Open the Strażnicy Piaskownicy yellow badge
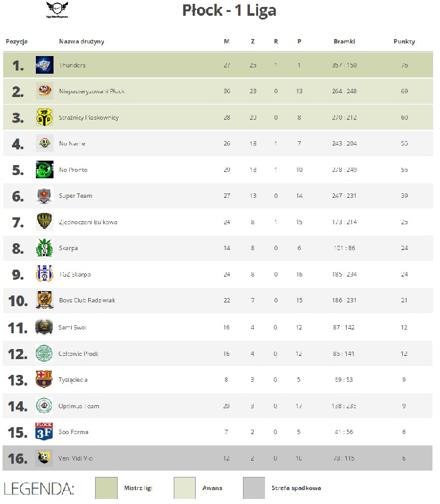Viewport: 440px width, 504px height. [x=44, y=117]
